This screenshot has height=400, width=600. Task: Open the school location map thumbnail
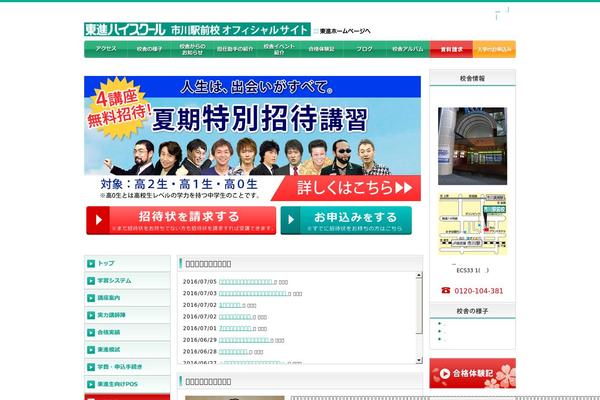coord(473,224)
